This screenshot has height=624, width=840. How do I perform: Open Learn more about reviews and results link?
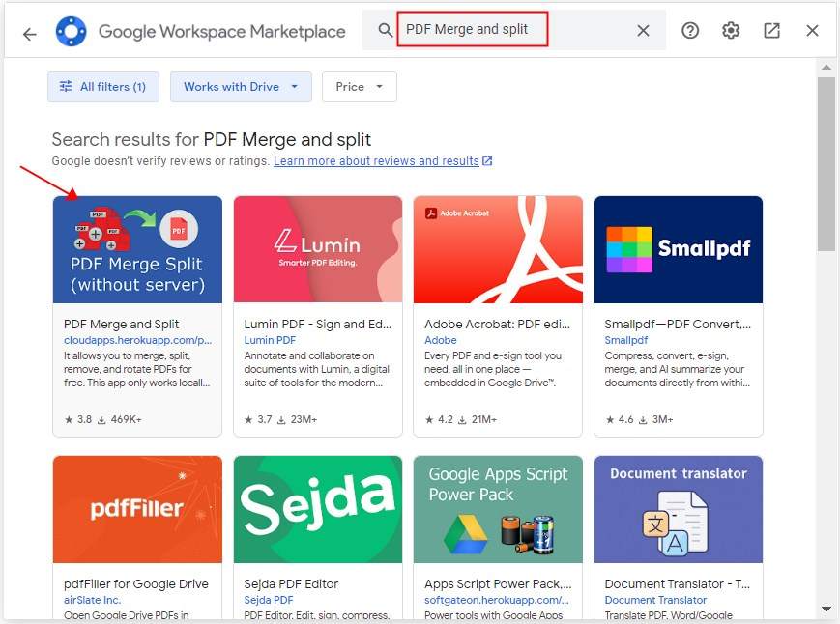point(377,161)
